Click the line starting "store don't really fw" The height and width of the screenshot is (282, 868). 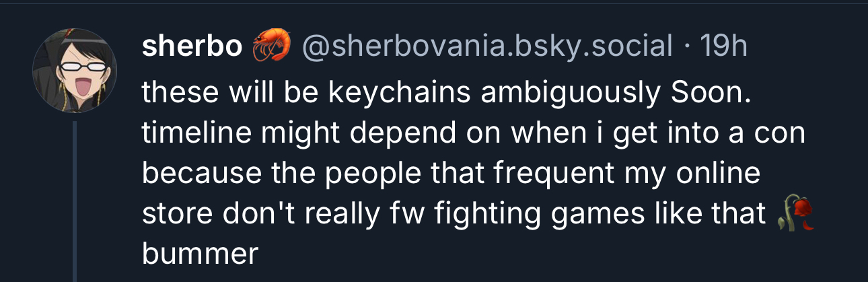pyautogui.click(x=454, y=214)
